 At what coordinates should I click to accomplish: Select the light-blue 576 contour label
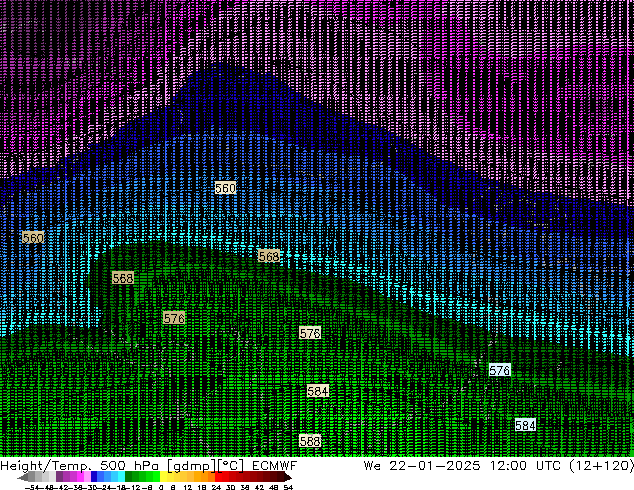(499, 370)
